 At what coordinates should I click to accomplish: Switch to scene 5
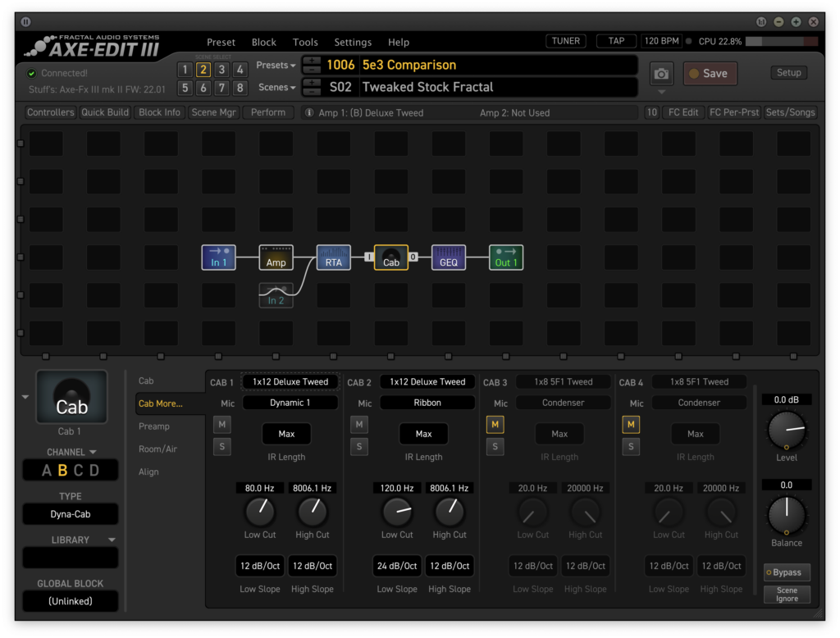pos(185,88)
